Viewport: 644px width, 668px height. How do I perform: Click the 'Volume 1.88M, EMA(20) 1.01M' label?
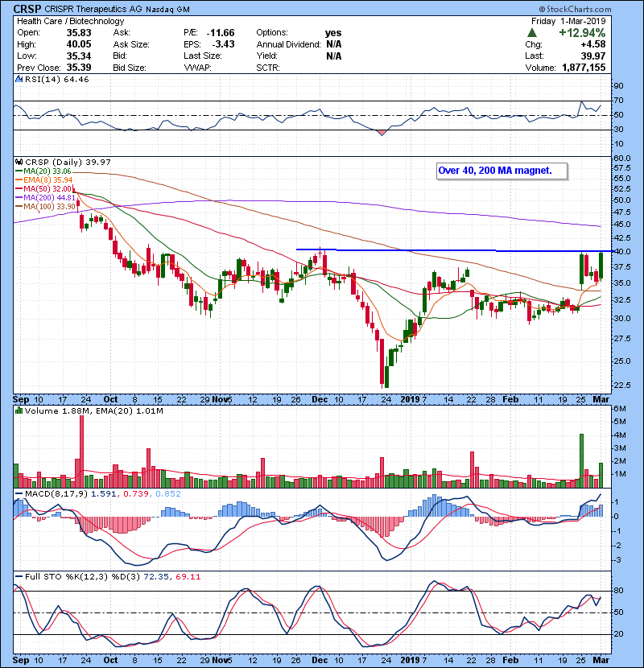93,410
